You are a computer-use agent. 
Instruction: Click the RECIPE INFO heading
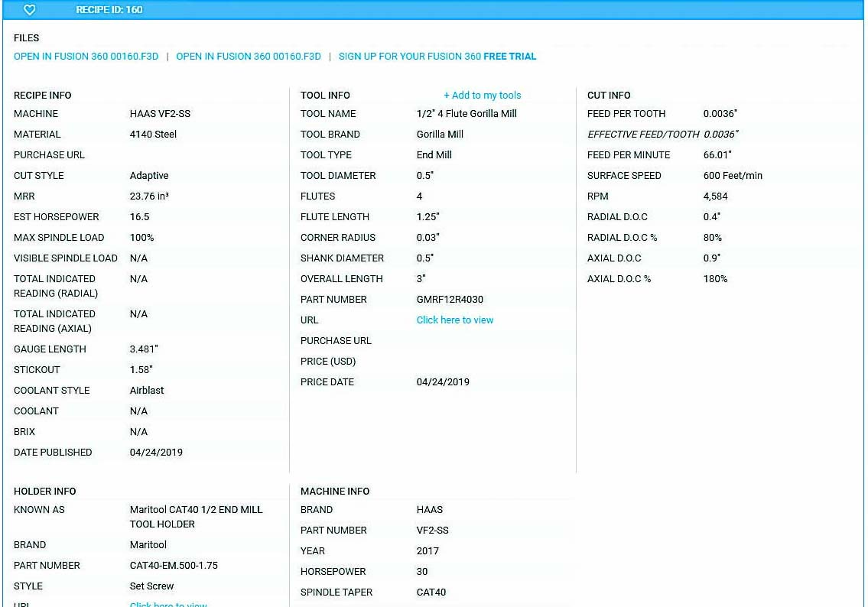[x=43, y=95]
